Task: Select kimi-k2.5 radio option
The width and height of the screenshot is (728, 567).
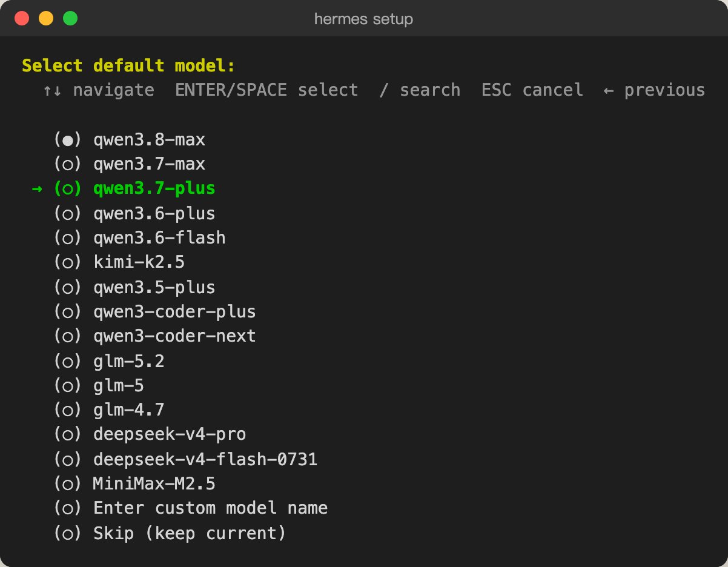Action: pos(119,262)
